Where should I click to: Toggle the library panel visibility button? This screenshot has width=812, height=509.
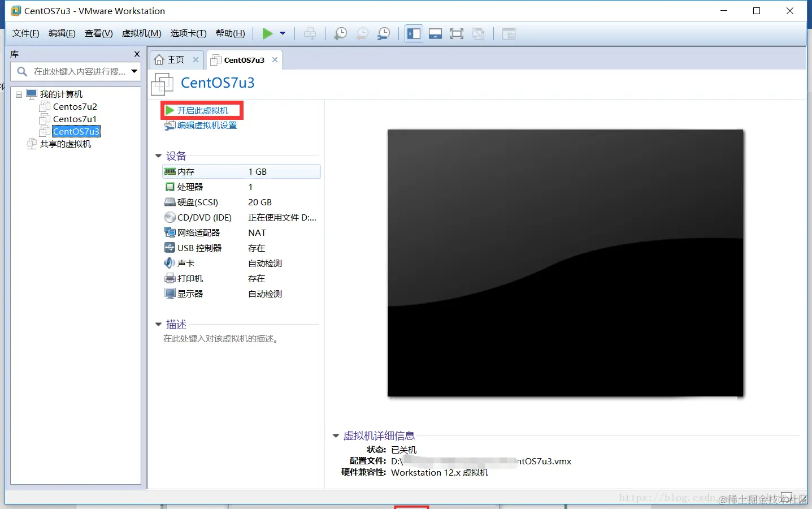pyautogui.click(x=414, y=33)
